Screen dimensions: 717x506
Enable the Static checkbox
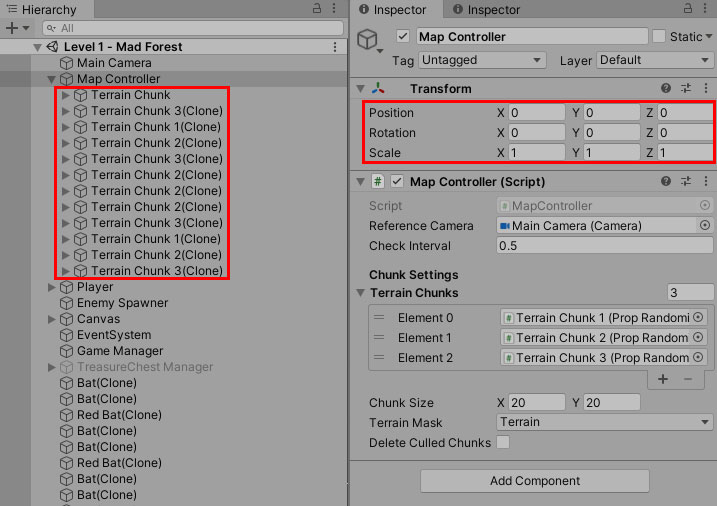(659, 37)
